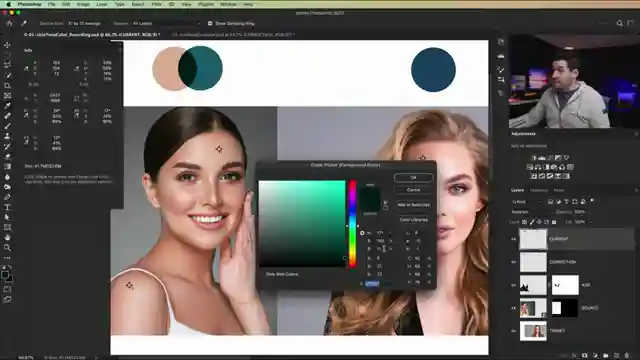Hide the TARGET layer eye icon
640x360 pixels.
[x=513, y=331]
